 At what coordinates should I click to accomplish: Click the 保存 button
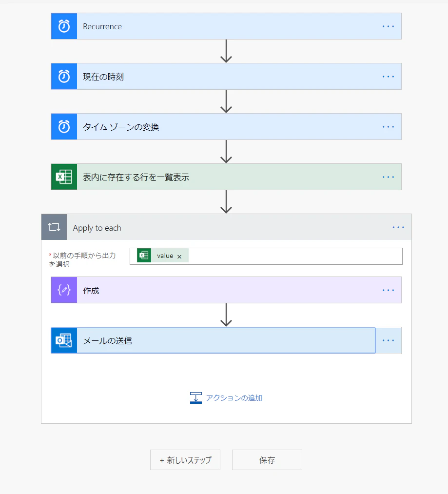(267, 460)
